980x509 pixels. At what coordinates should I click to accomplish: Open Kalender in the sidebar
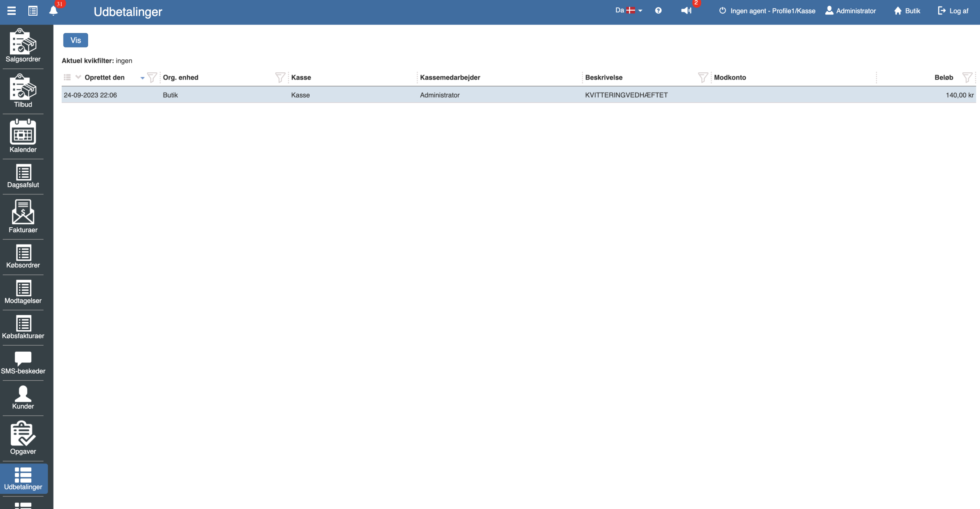click(x=23, y=136)
